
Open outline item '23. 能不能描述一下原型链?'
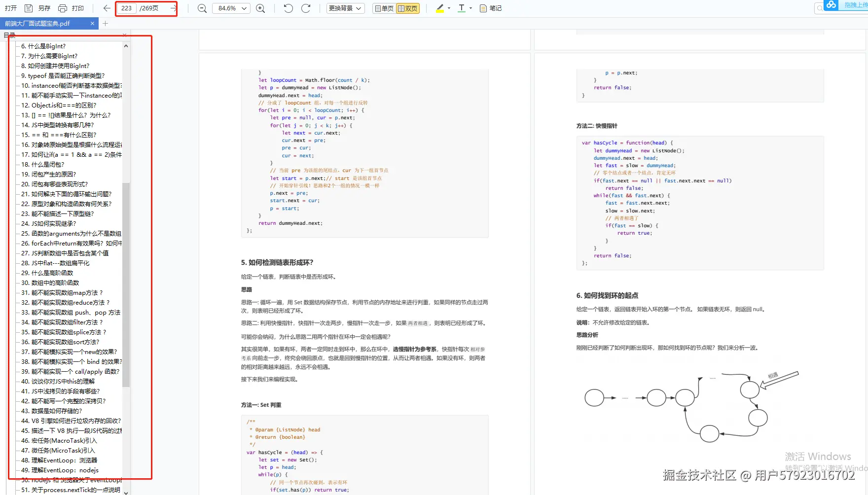[x=57, y=214]
